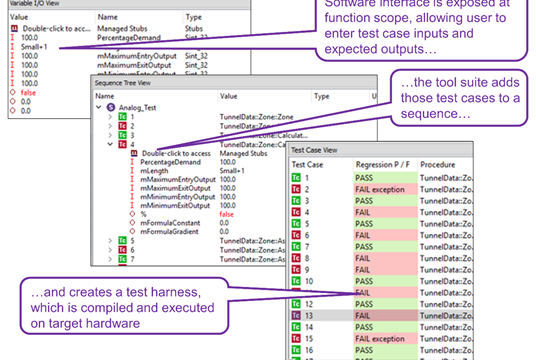Image resolution: width=536 pixels, height=360 pixels.
Task: Collapse the Analog_Test tree node
Action: pyautogui.click(x=99, y=107)
